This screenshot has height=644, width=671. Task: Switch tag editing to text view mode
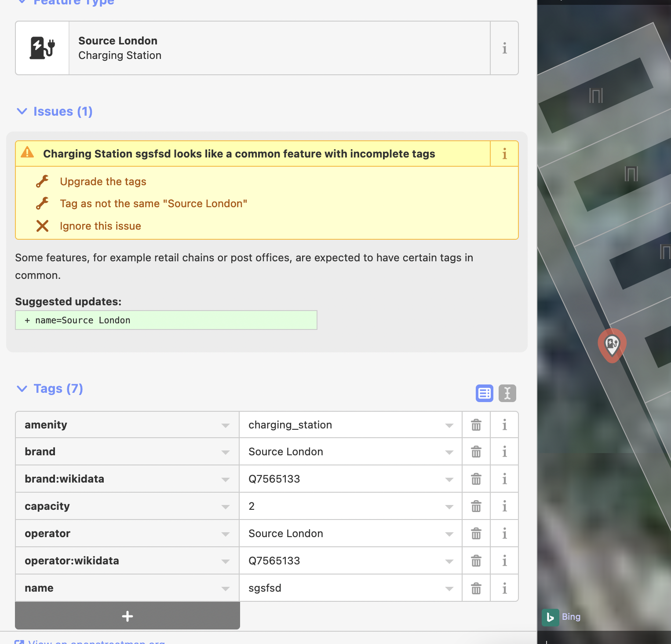(507, 393)
